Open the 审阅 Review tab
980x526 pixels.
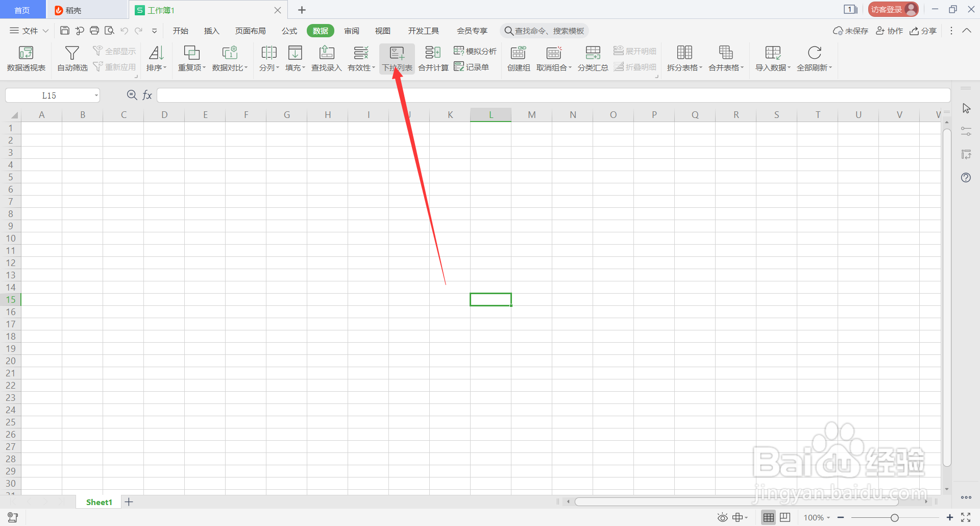[352, 31]
